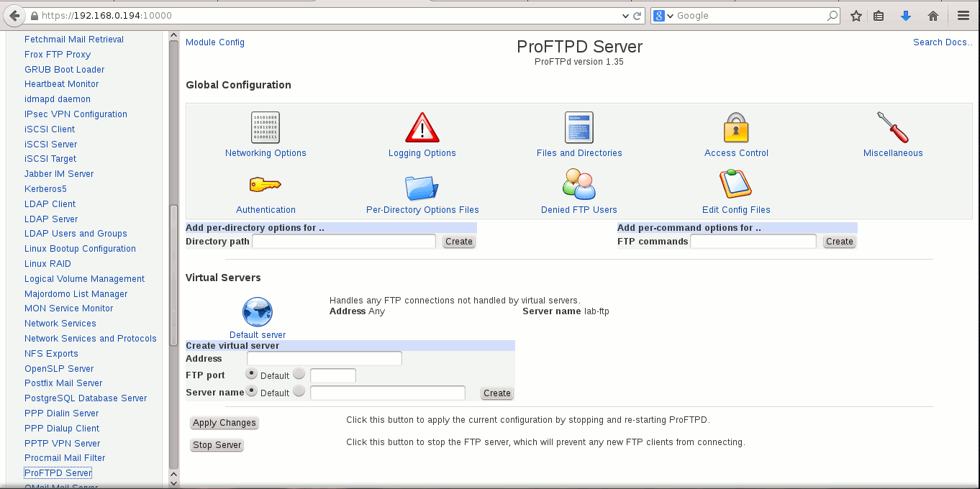Click Create next to Directory path
The height and width of the screenshot is (489, 980).
click(459, 242)
